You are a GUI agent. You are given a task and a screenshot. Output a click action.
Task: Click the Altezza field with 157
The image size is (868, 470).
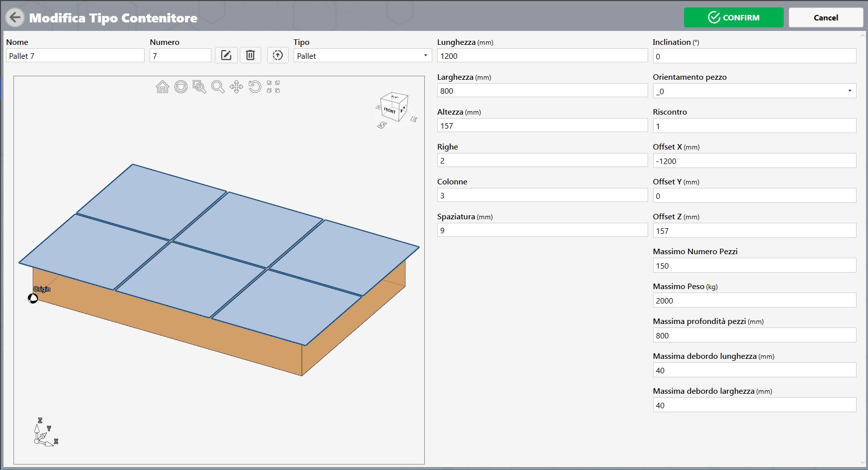(x=542, y=126)
